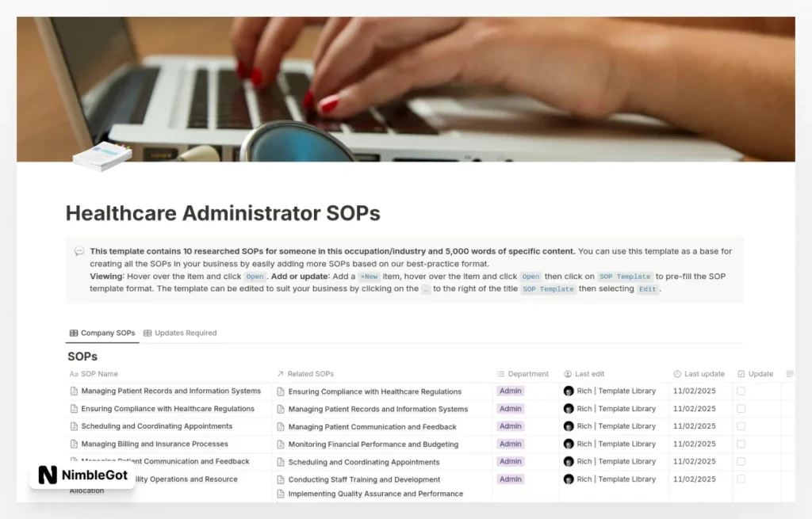Click the Admin tag on the first row
812x519 pixels.
pyautogui.click(x=510, y=391)
